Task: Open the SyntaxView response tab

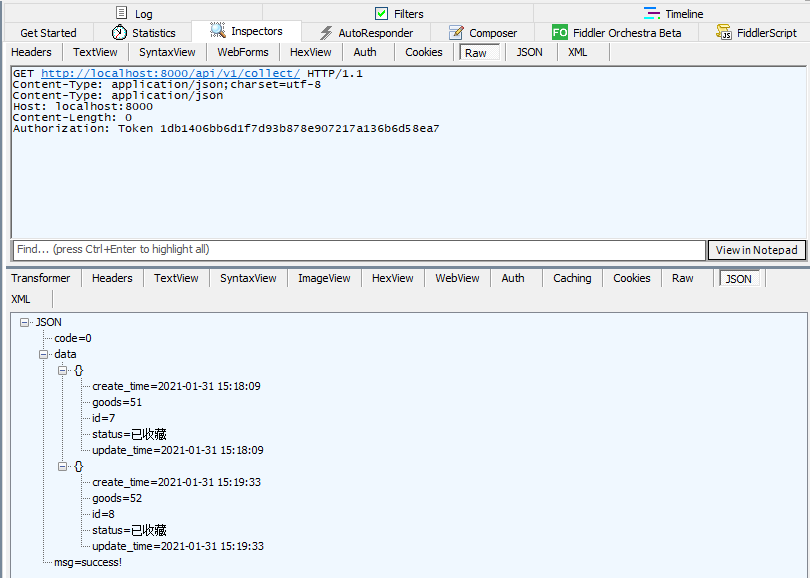Action: pos(247,278)
